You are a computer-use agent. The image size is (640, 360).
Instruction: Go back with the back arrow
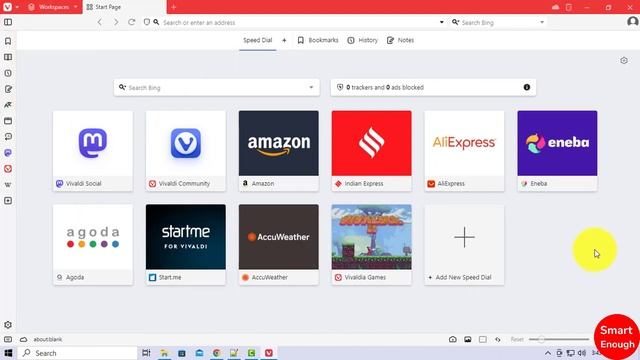coord(100,22)
